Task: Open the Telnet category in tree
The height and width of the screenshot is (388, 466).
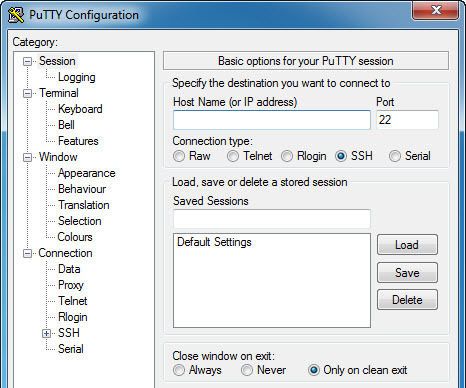Action: tap(73, 301)
